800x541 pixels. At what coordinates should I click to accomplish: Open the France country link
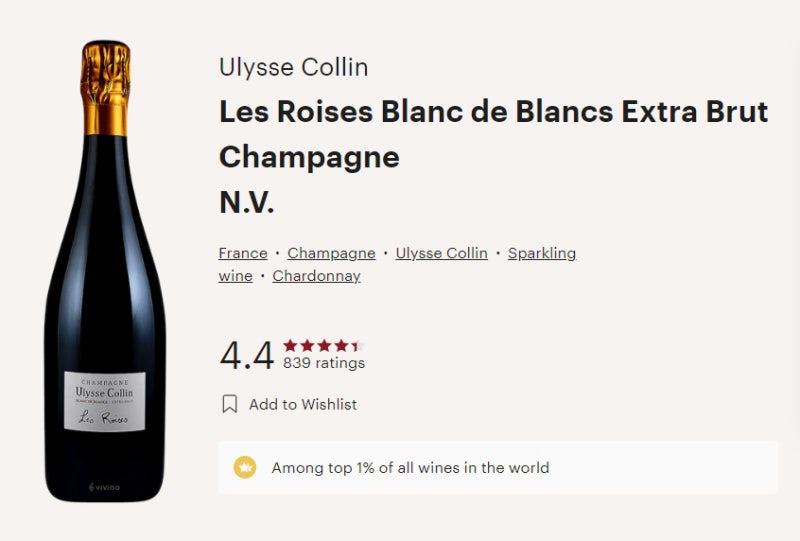243,253
